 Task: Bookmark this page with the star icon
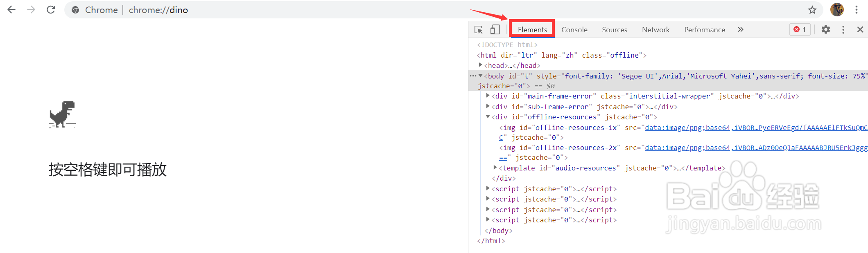coord(812,10)
